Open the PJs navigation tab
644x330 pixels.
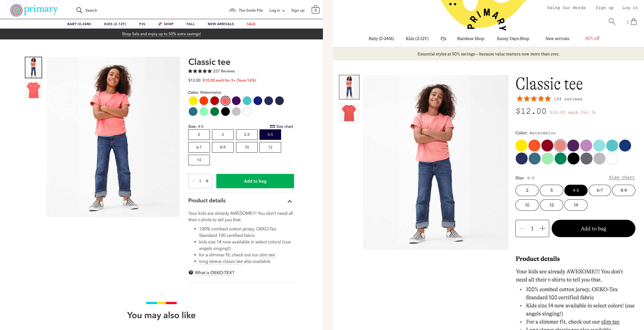coord(142,24)
